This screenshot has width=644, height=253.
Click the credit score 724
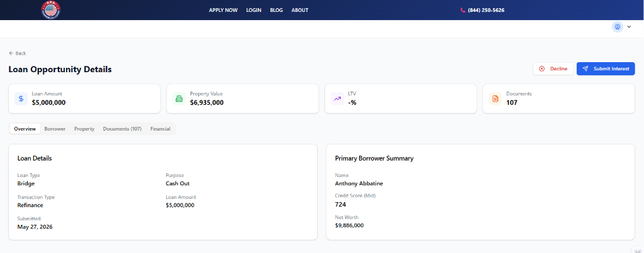coord(340,204)
